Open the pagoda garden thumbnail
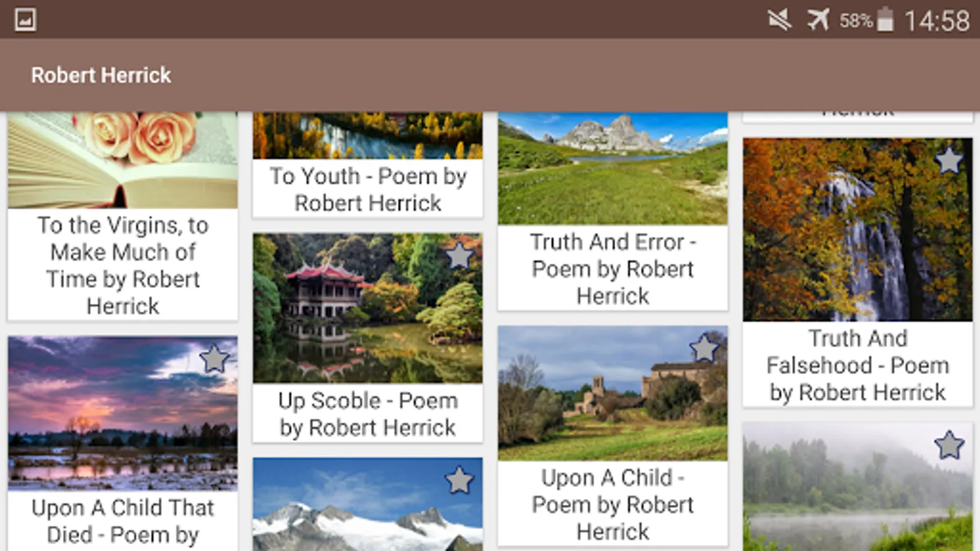The width and height of the screenshot is (980, 551). (367, 308)
